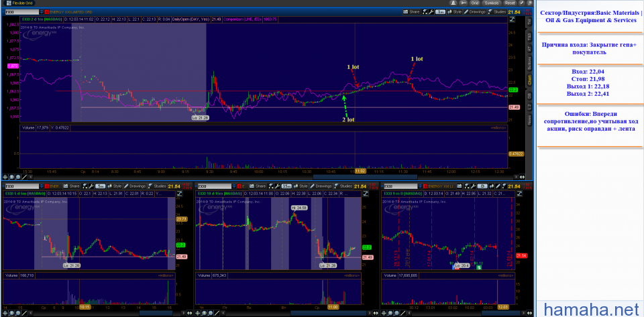Toggle price axis scale icon on 5m chart
The image size is (644, 317).
click(180, 193)
